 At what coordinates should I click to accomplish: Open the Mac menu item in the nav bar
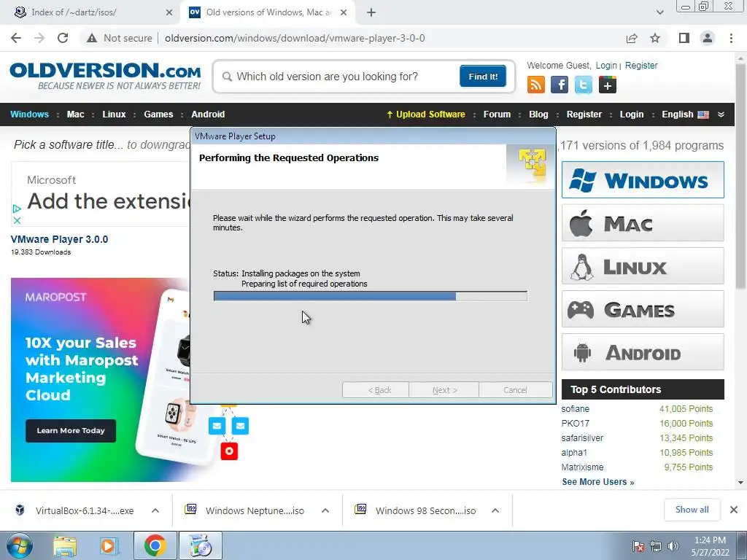(x=75, y=114)
